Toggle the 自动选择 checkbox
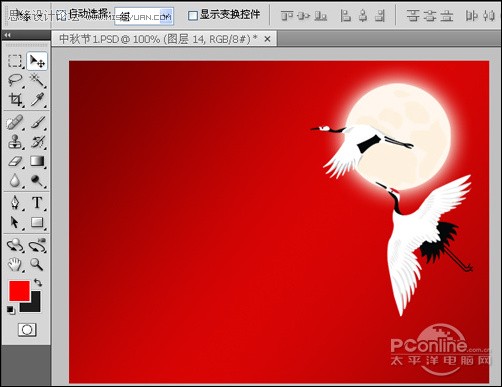502x387 pixels. pos(60,14)
